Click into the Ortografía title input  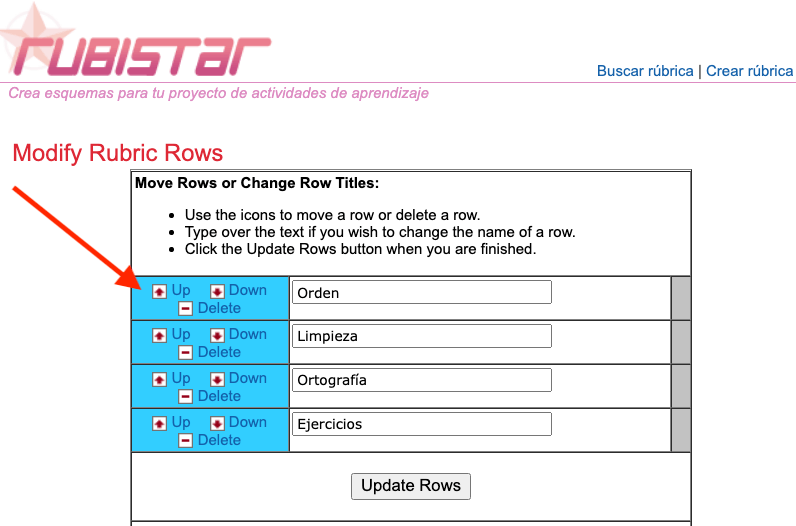pos(421,380)
